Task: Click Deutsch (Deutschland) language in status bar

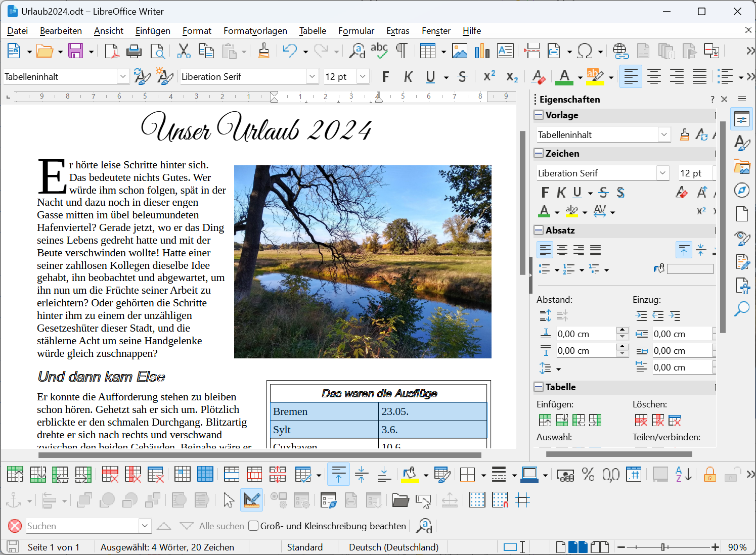Action: [x=393, y=547]
